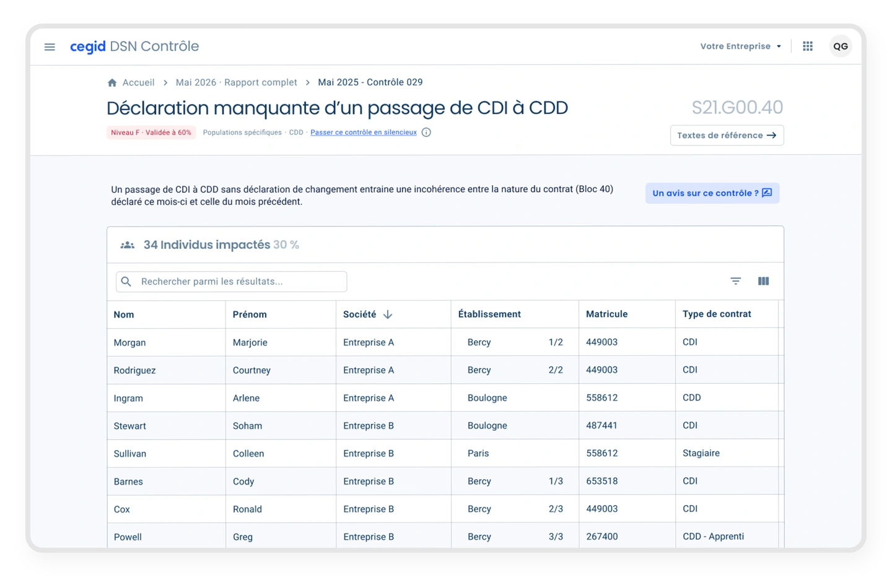Show info about silencing this control
This screenshot has width=892, height=588.
click(426, 132)
